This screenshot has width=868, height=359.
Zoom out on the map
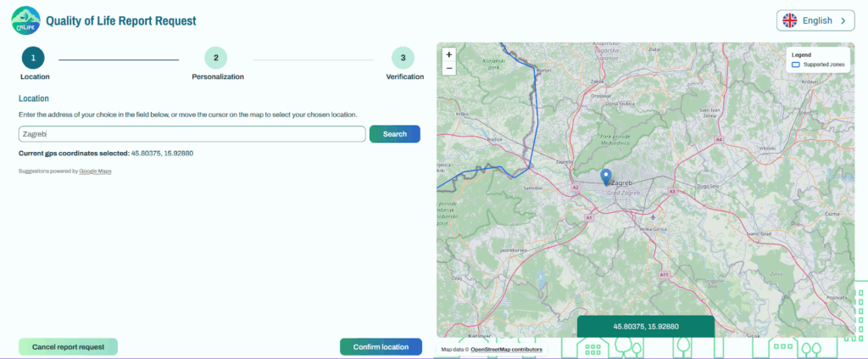[448, 68]
